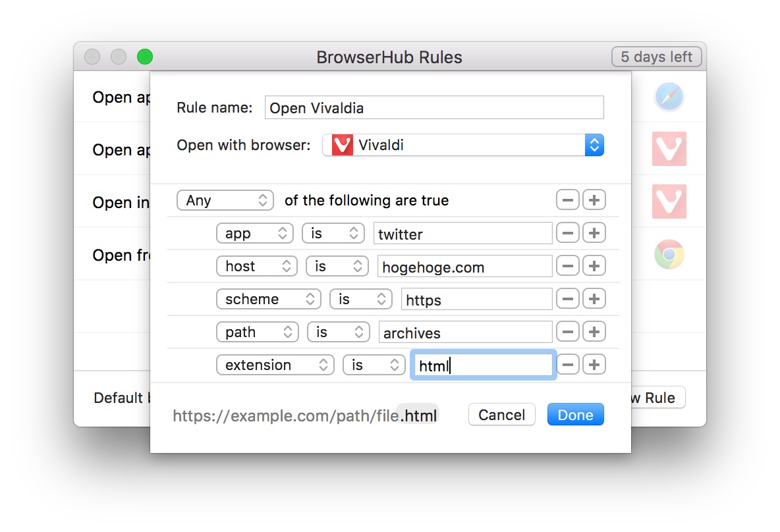Screen dimensions: 780x532
Task: Remove the app is twitter condition
Action: pos(568,233)
